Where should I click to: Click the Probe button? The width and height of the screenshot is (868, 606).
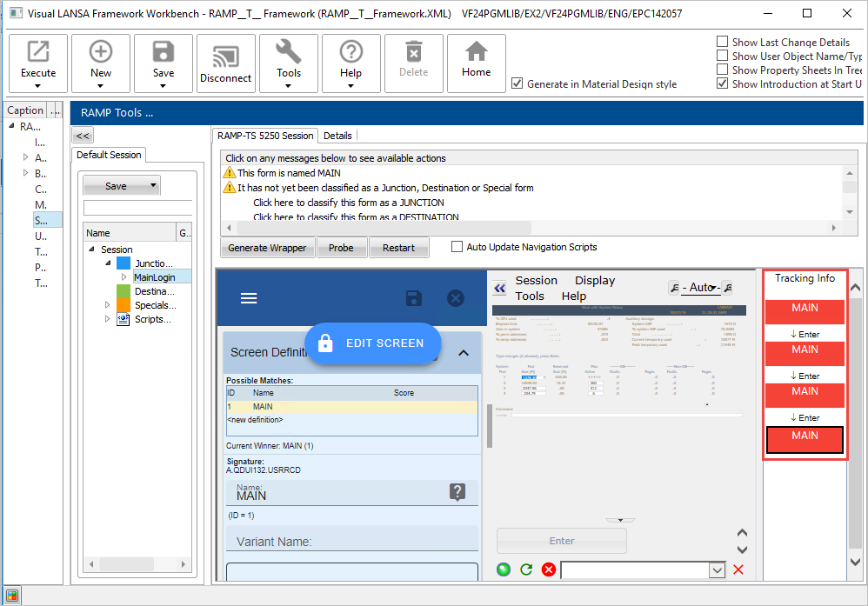341,248
